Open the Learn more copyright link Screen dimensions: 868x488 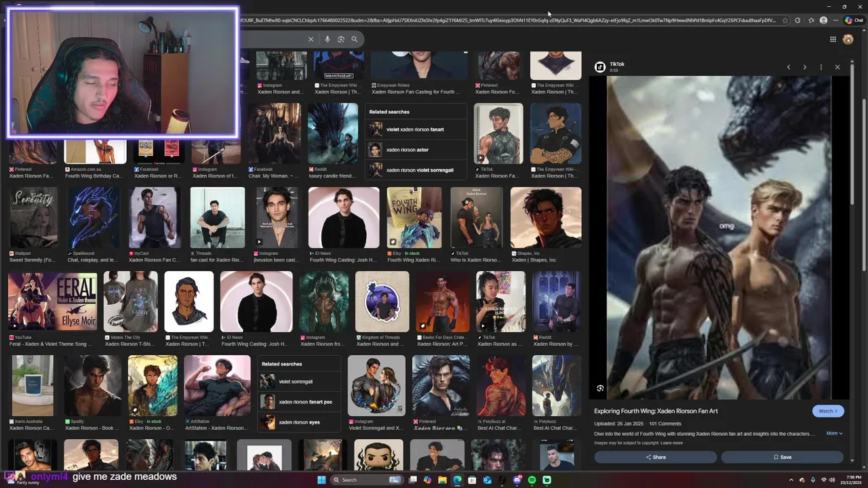(x=672, y=443)
